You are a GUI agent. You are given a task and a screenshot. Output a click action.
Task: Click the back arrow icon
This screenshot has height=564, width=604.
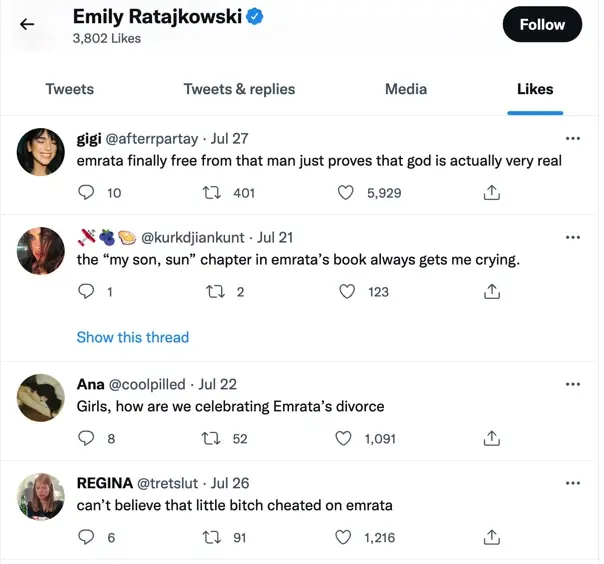27,26
